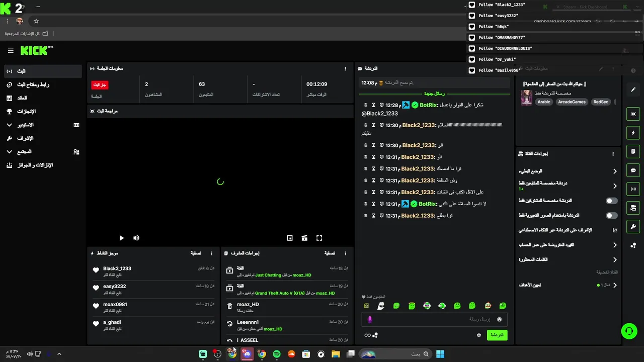Toggle the chat bubble widget in the right toolbar
Image resolution: width=644 pixels, height=362 pixels.
click(633, 170)
